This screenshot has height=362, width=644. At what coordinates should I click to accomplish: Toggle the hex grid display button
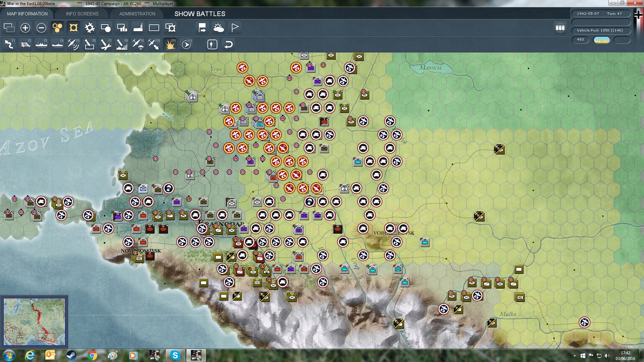point(57,28)
